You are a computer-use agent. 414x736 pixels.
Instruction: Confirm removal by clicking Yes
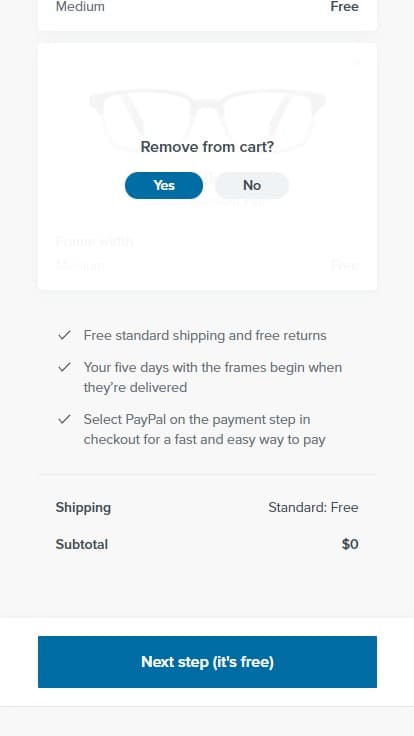click(x=164, y=185)
